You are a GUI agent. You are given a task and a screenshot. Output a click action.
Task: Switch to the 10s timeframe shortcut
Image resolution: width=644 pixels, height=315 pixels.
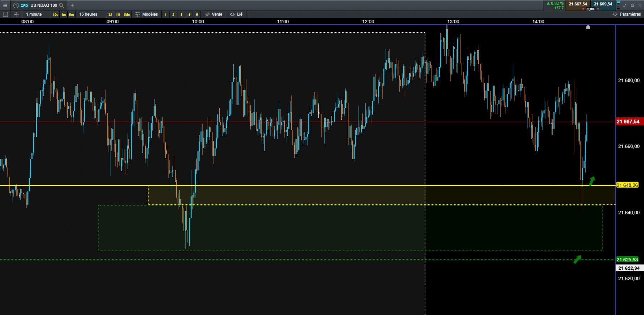pos(55,14)
